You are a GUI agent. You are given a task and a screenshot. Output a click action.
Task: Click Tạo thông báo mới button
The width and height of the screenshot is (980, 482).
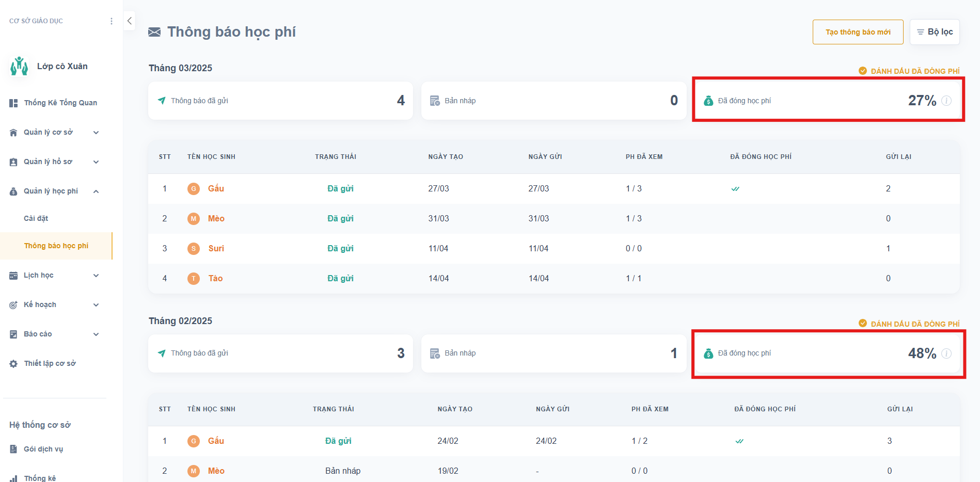pyautogui.click(x=858, y=32)
